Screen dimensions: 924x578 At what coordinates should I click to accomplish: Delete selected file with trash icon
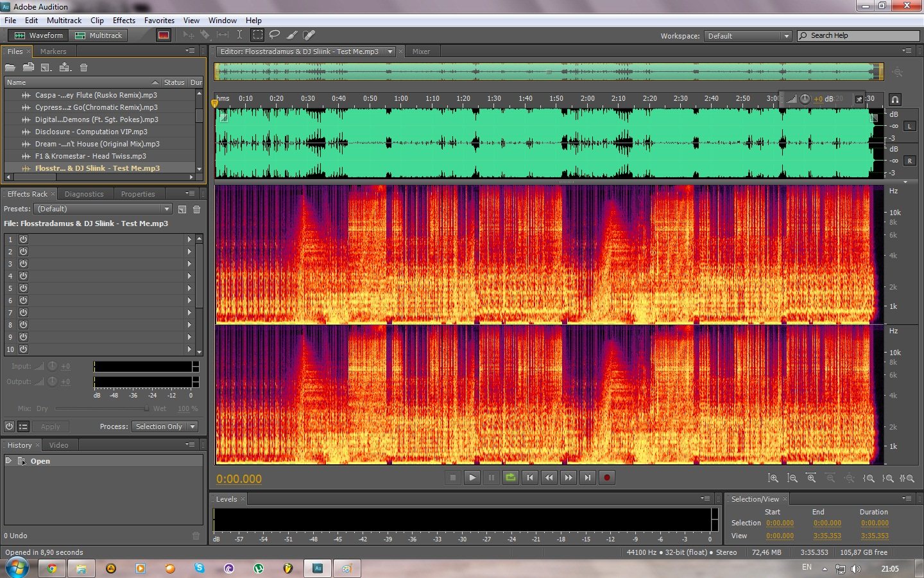[x=83, y=67]
